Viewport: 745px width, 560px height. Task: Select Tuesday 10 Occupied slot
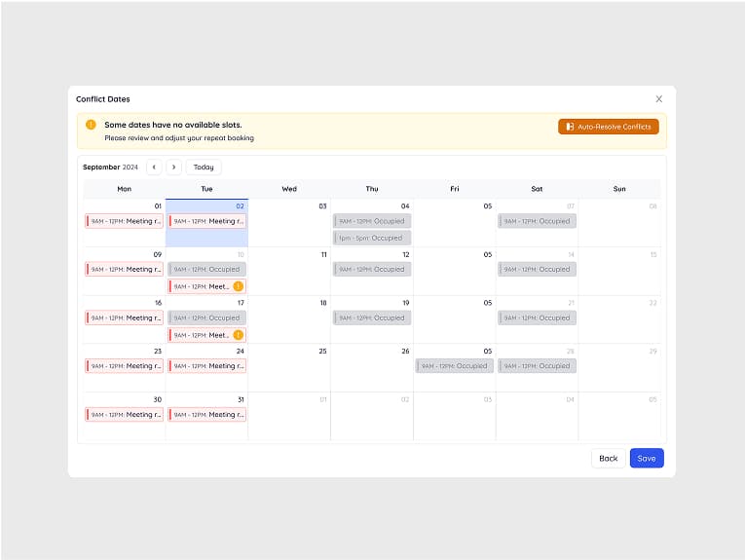point(206,270)
